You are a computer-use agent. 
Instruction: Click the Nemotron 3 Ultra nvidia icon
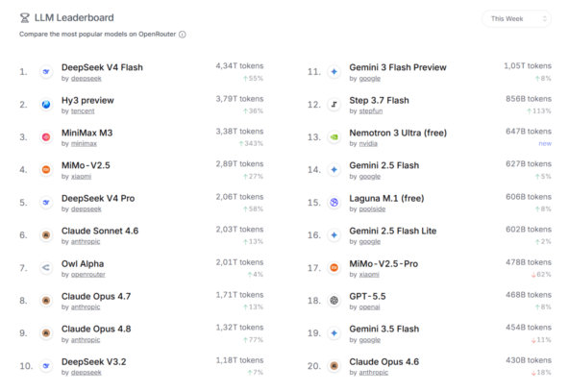(334, 137)
